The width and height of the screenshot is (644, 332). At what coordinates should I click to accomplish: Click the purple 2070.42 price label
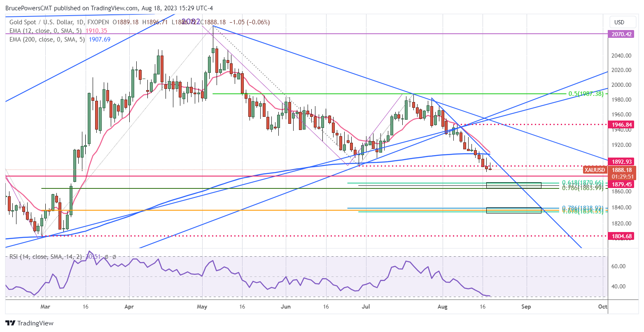621,34
